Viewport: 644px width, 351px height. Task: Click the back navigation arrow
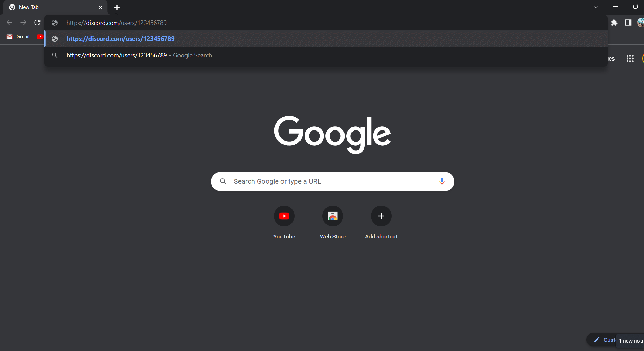[9, 22]
